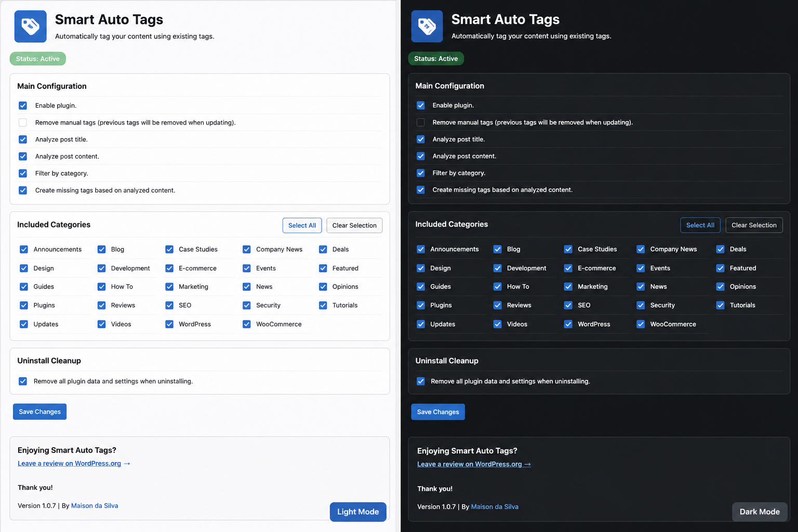Image resolution: width=798 pixels, height=532 pixels.
Task: Uncheck Development category in dark panel
Action: pos(498,268)
